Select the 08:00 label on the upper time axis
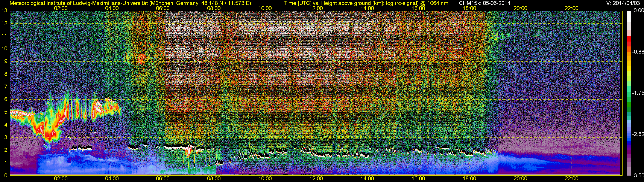This screenshot has width=644, height=182. click(x=214, y=8)
